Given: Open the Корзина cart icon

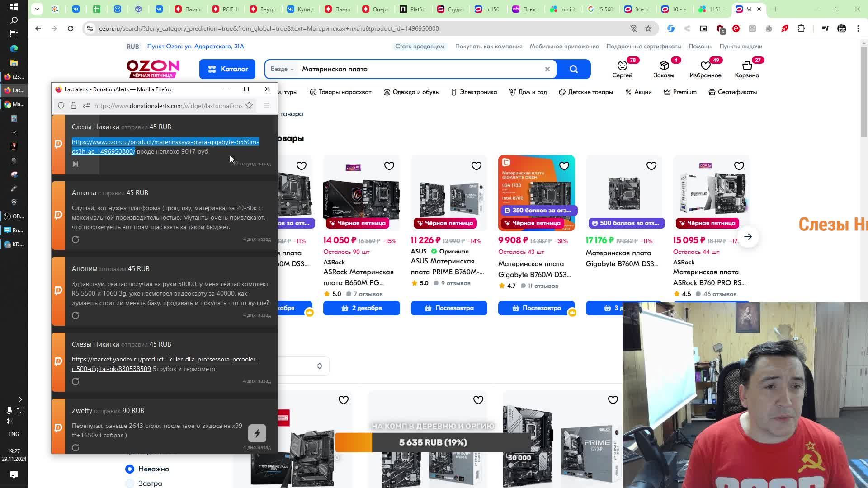Looking at the screenshot, I should tap(746, 66).
